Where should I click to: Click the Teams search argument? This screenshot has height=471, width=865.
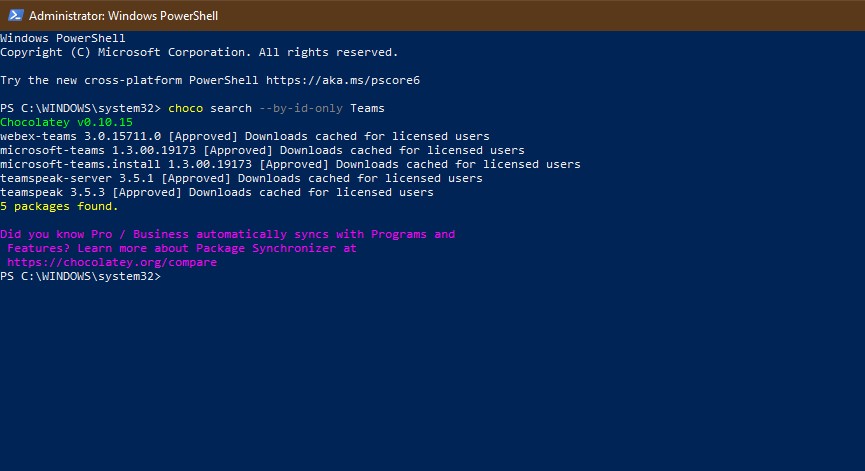(x=367, y=108)
